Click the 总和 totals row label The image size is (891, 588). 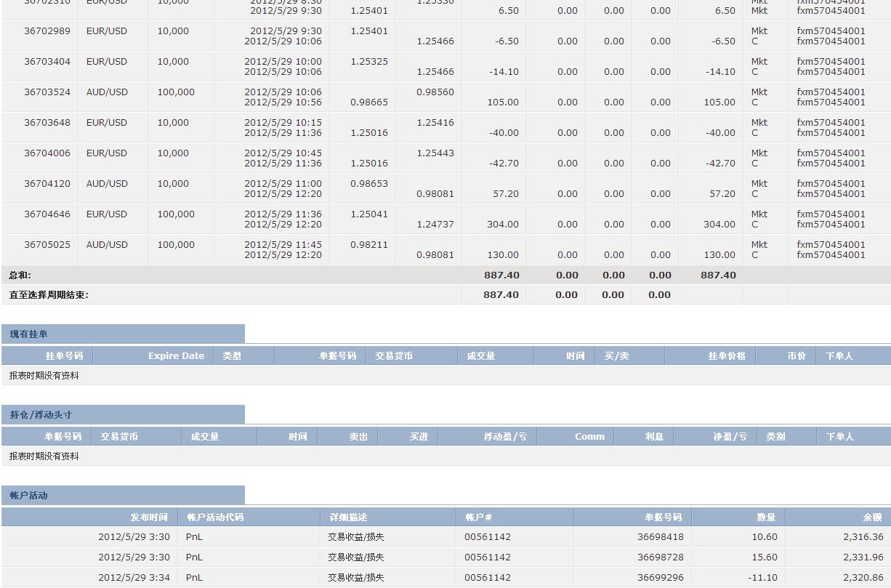point(20,275)
